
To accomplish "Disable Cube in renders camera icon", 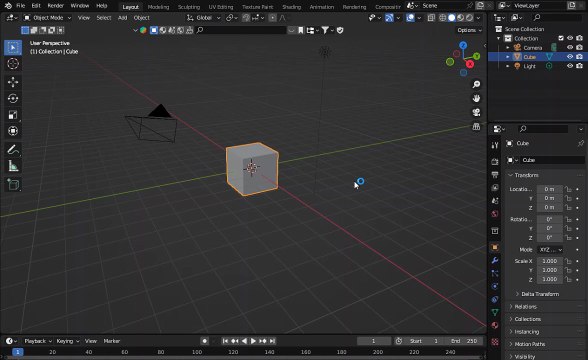I will pos(579,57).
